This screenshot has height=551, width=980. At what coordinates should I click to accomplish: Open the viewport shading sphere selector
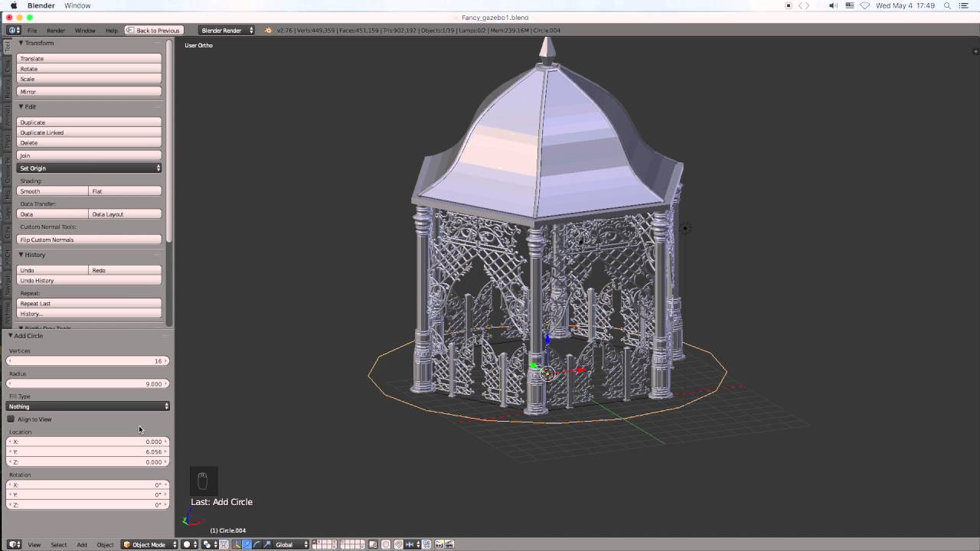(x=191, y=544)
